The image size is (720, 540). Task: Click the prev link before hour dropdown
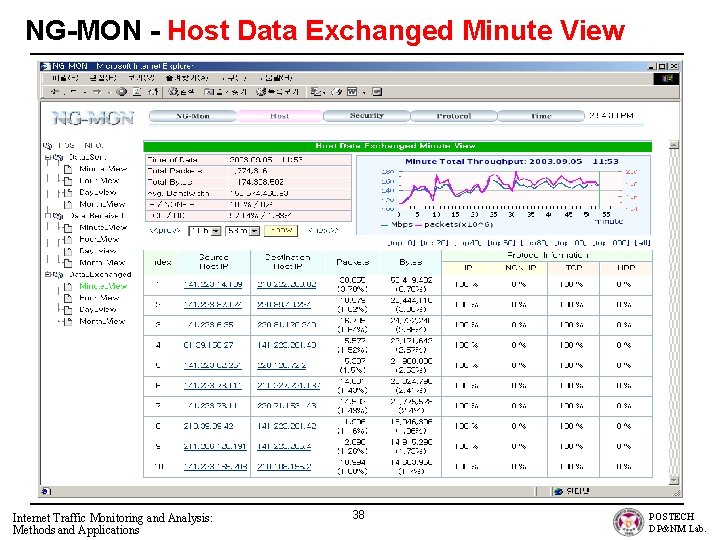click(x=164, y=231)
